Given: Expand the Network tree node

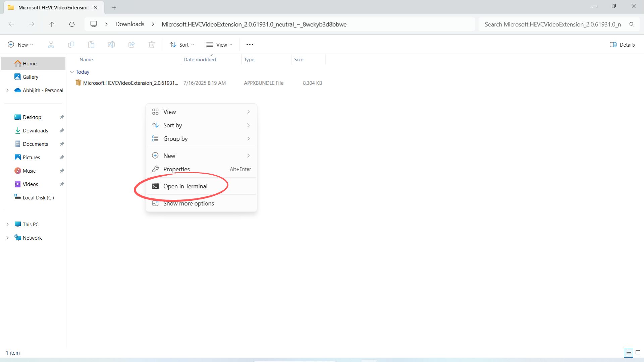Looking at the screenshot, I should [x=7, y=238].
